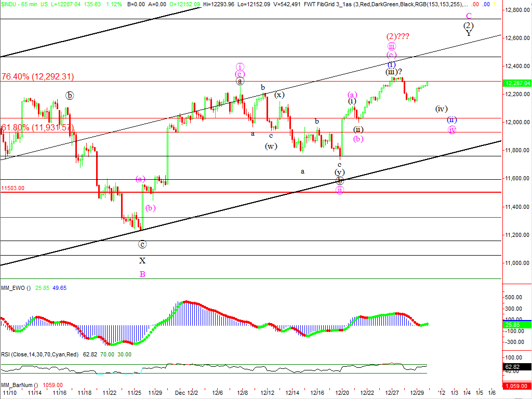Click the 1,059.00 bar number axis tag
The image size is (532, 399).
point(516,385)
